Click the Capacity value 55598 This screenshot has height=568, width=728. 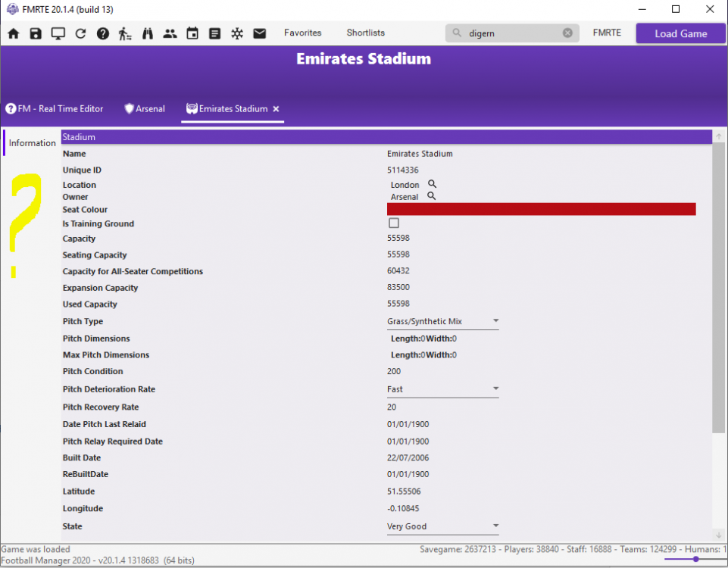[x=398, y=238]
